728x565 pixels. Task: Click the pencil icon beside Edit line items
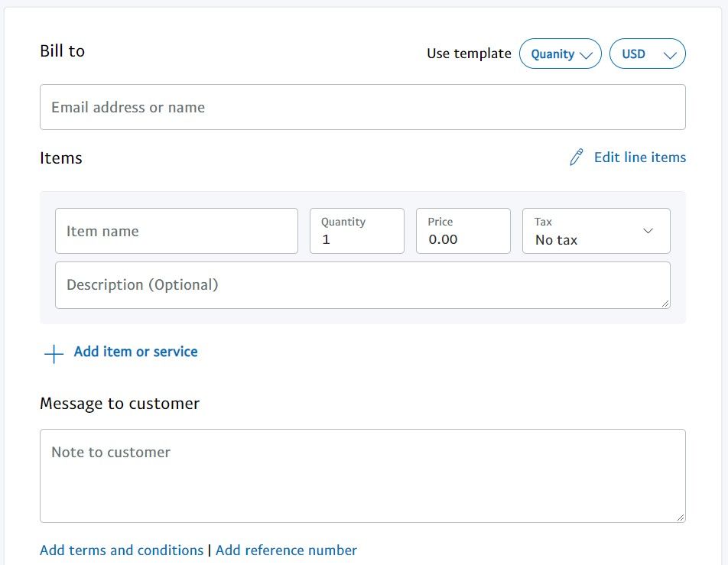577,157
